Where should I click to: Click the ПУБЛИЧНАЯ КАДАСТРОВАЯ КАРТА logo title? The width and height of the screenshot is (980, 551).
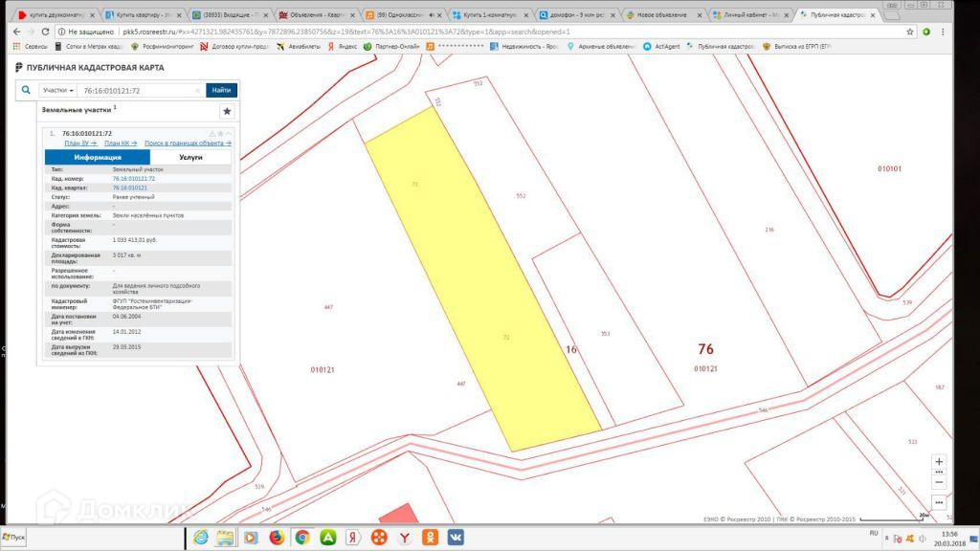tap(90, 68)
